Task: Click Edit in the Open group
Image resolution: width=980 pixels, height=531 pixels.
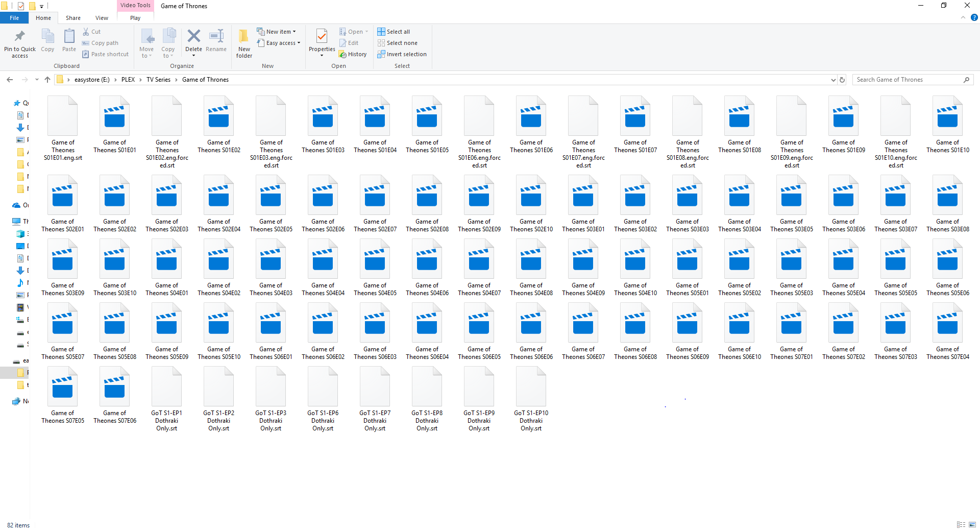Action: point(349,43)
